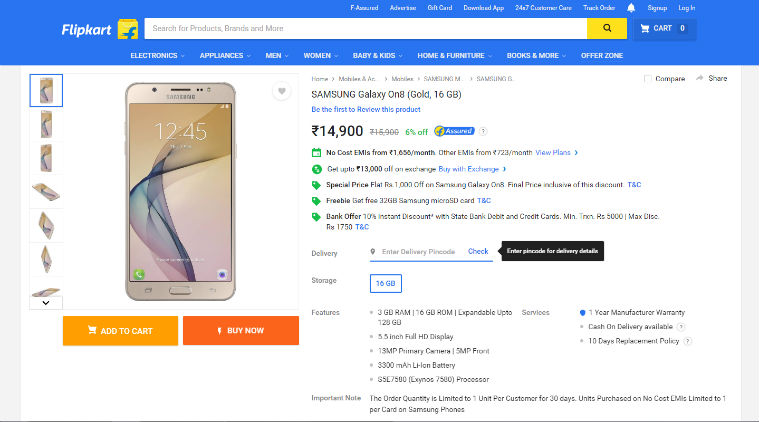Viewport: 759px width, 422px height.
Task: Select the 16 GB storage option
Action: 385,283
